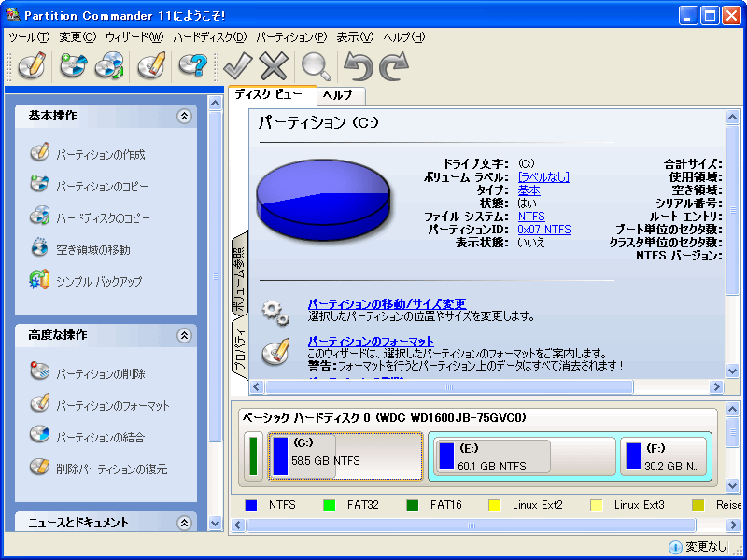Launch シンプル バックアップ from its sidebar icon
747x560 pixels.
[x=39, y=279]
